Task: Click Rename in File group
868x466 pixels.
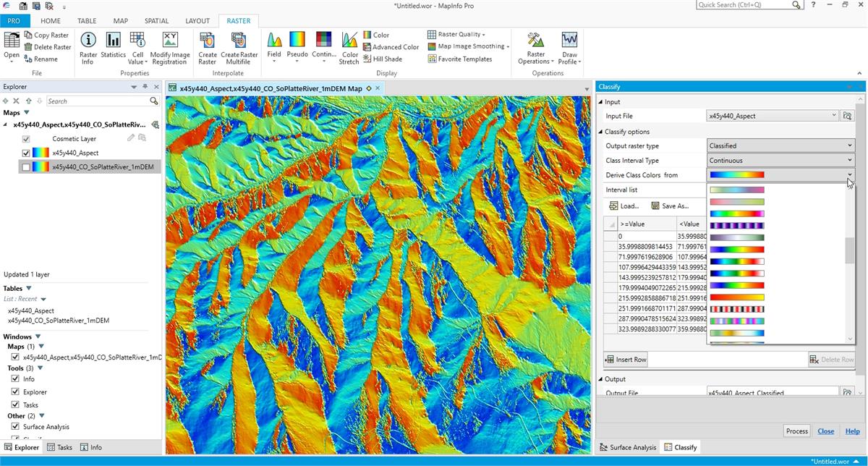Action: (x=41, y=59)
